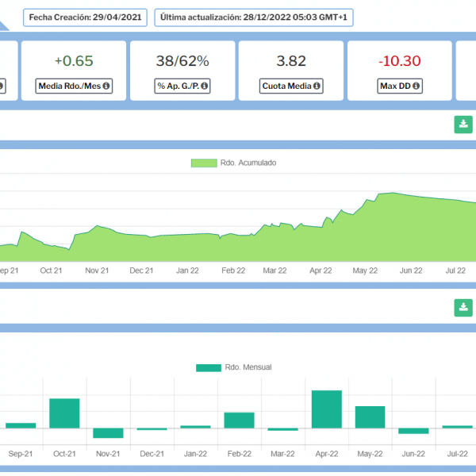Click the Mar-22 axis label on bar chart
The image size is (476, 476).
[282, 454]
